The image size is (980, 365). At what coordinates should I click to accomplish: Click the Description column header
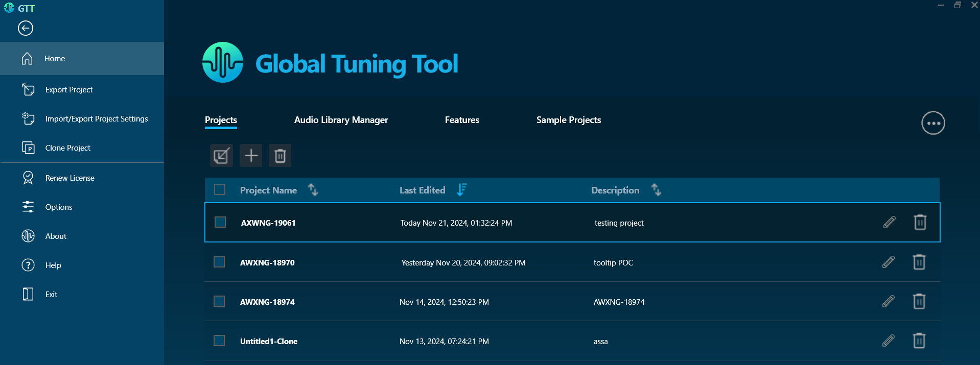click(x=615, y=190)
